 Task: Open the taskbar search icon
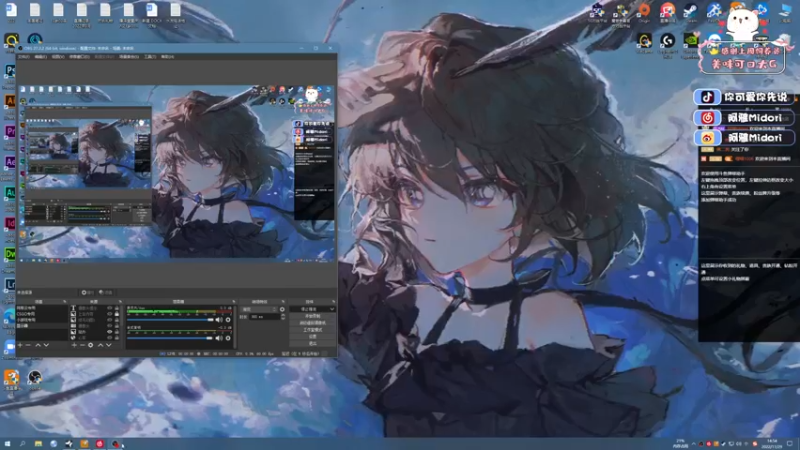pos(22,444)
